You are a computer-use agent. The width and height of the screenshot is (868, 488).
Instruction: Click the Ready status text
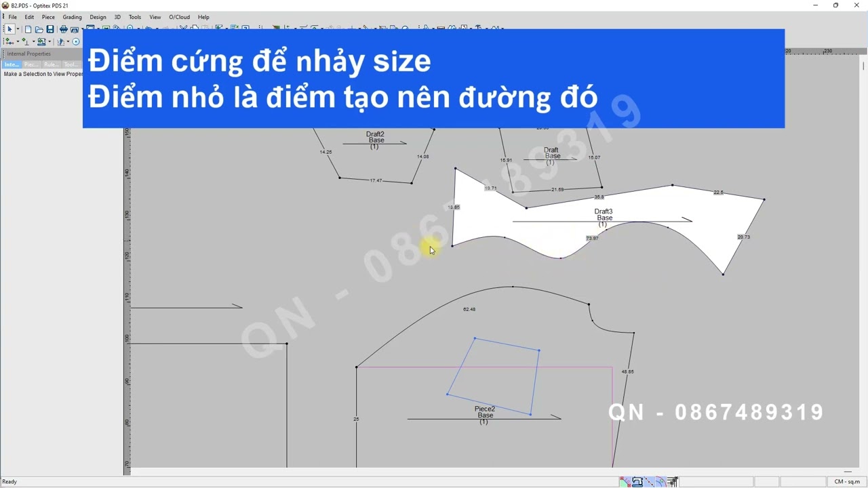(9, 482)
